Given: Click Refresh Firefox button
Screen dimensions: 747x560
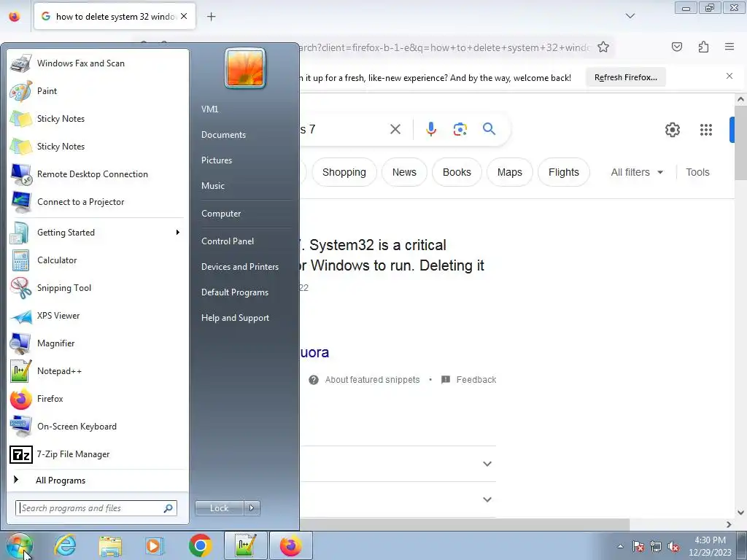Looking at the screenshot, I should (x=625, y=77).
